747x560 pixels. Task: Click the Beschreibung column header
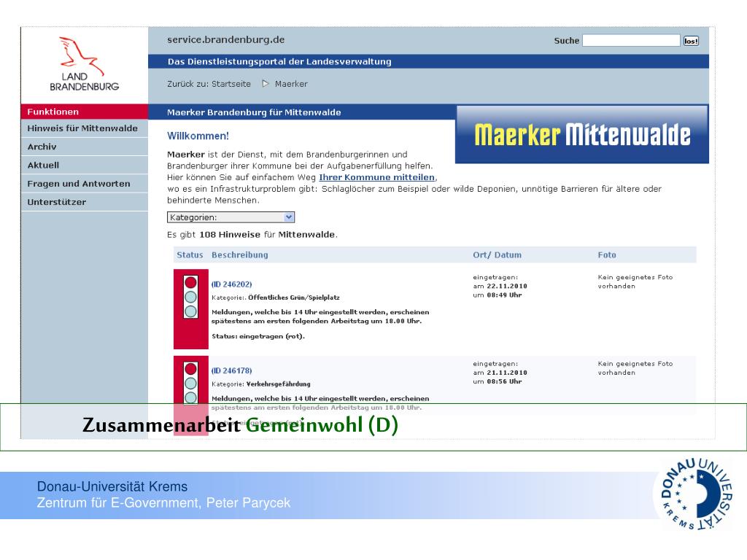click(x=239, y=254)
